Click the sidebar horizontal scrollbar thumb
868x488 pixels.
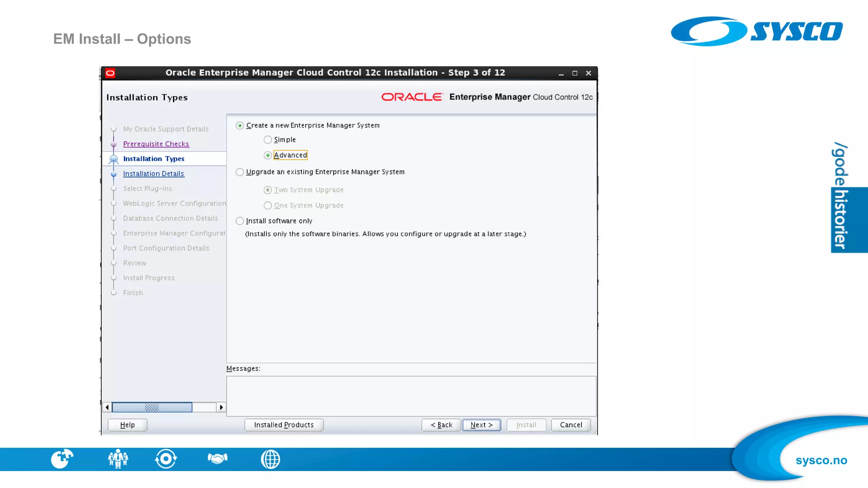point(152,408)
